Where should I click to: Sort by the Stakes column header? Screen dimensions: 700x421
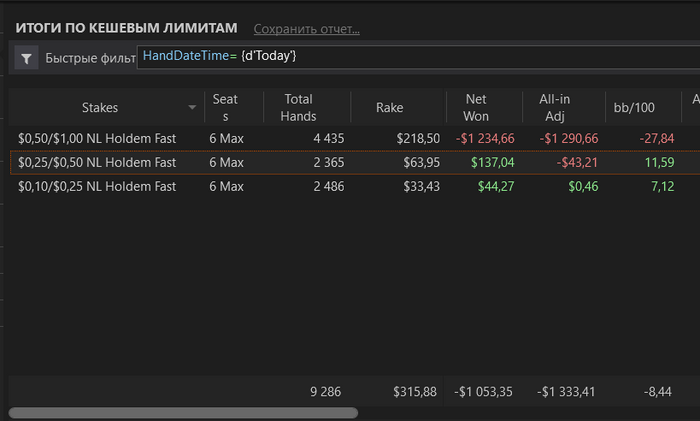pos(100,108)
